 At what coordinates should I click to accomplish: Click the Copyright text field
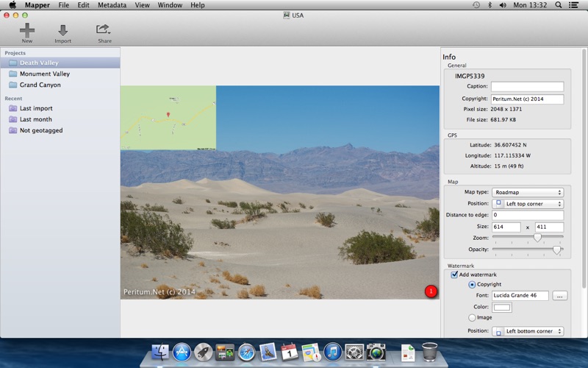tap(527, 99)
